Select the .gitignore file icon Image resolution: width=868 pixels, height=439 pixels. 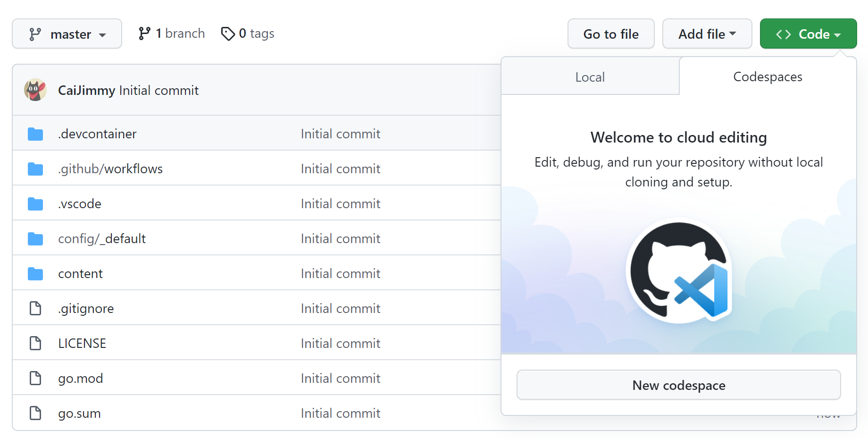tap(35, 308)
